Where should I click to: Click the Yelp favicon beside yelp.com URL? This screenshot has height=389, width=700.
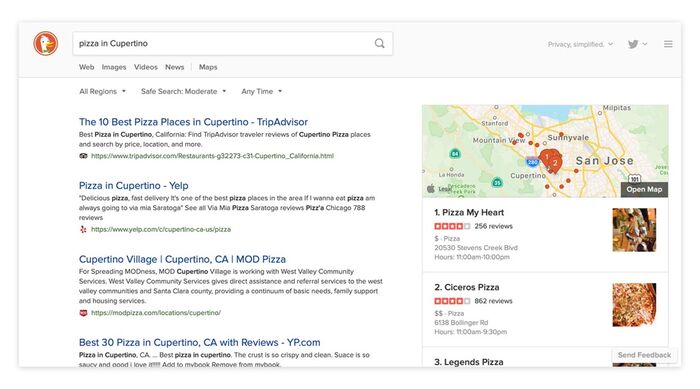(83, 229)
